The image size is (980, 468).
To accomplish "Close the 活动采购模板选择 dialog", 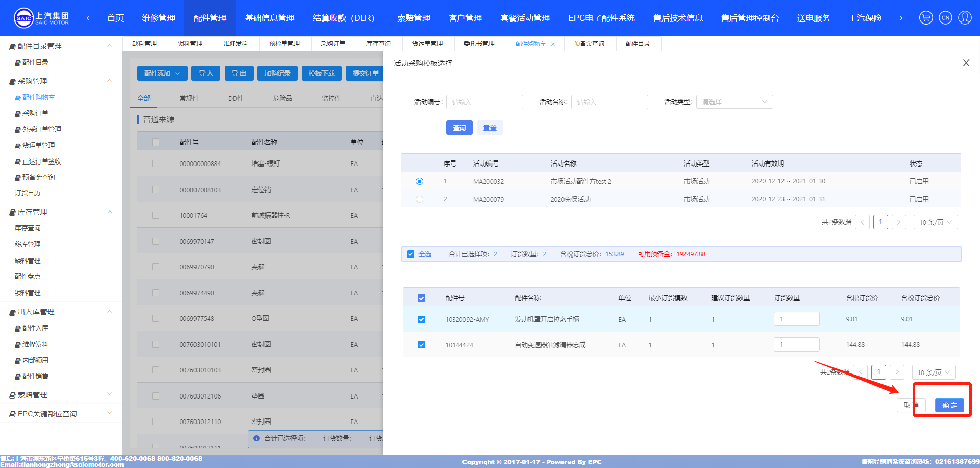I will [966, 63].
